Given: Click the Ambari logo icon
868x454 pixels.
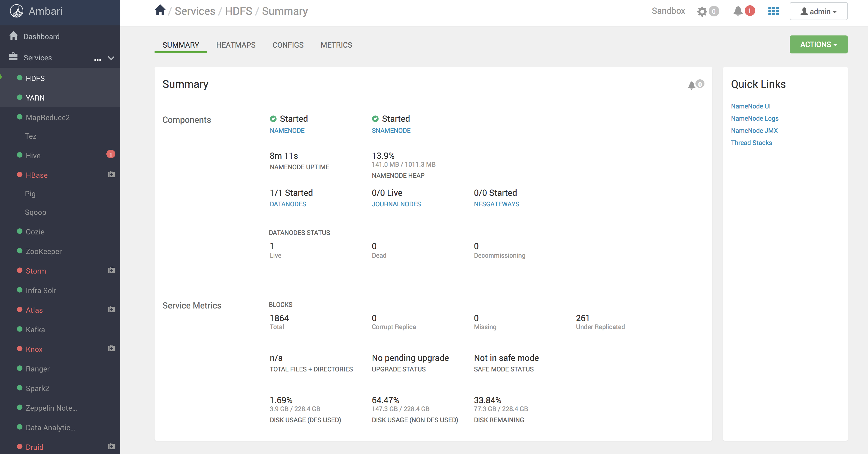Looking at the screenshot, I should click(x=16, y=11).
